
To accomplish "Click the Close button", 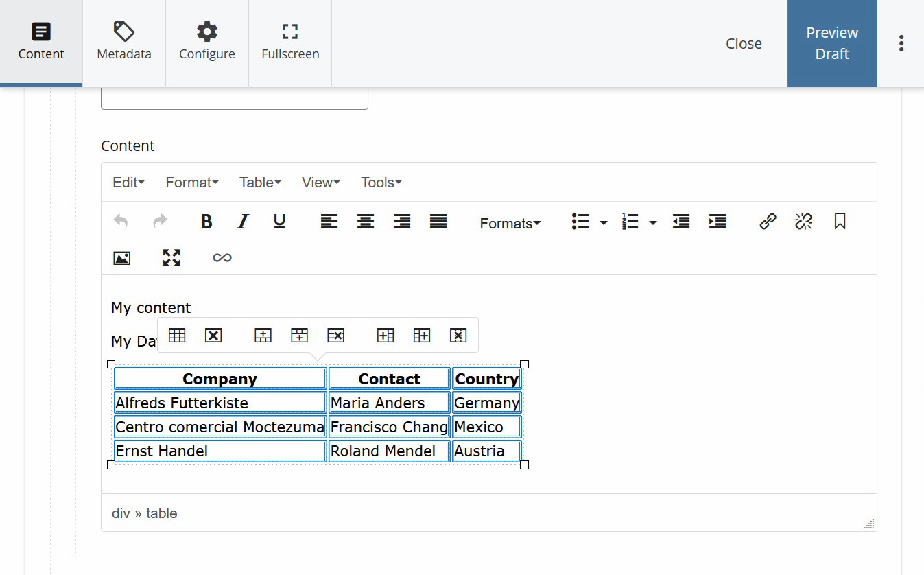I will 744,43.
